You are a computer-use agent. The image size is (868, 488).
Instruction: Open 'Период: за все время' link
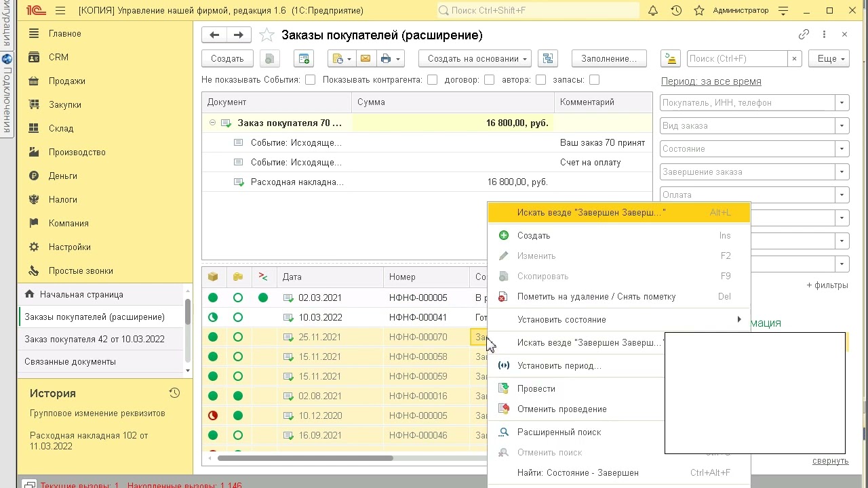[x=711, y=81]
